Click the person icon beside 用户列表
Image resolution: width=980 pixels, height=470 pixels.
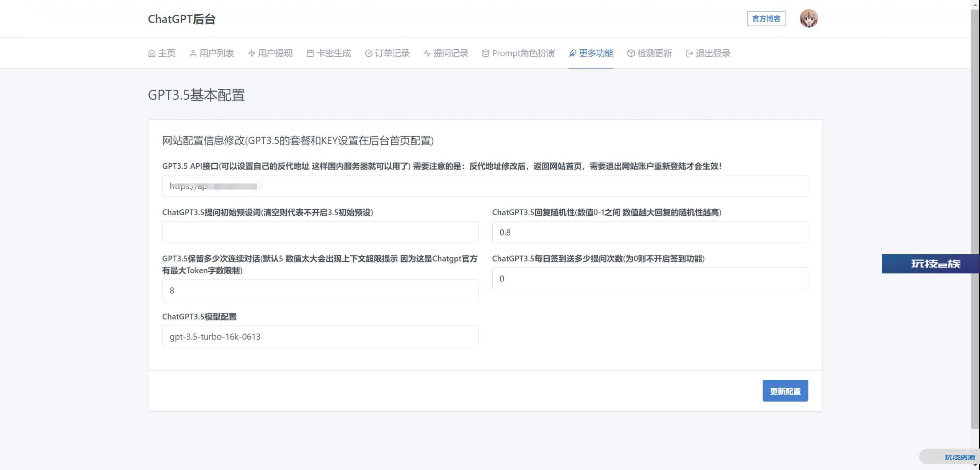point(193,53)
